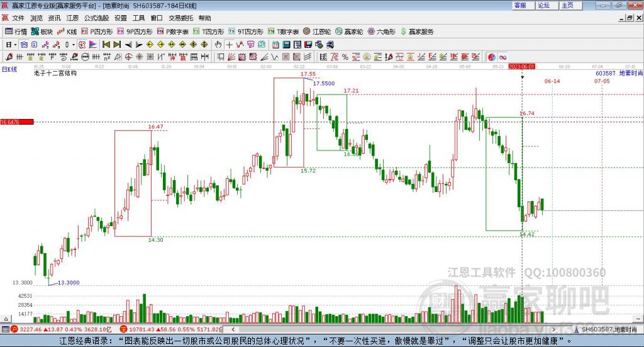The image size is (644, 347).
Task: Click the red 16.6476 price label
Action: 17,122
